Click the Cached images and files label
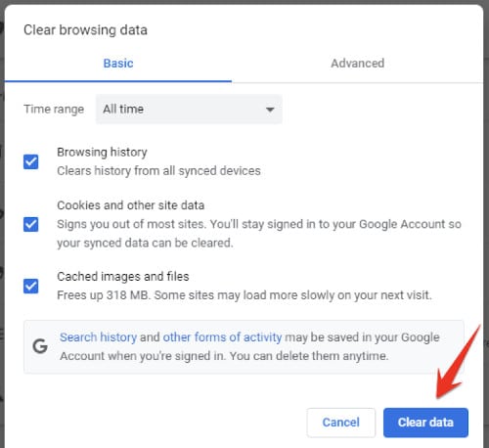The width and height of the screenshot is (489, 448). [x=123, y=277]
